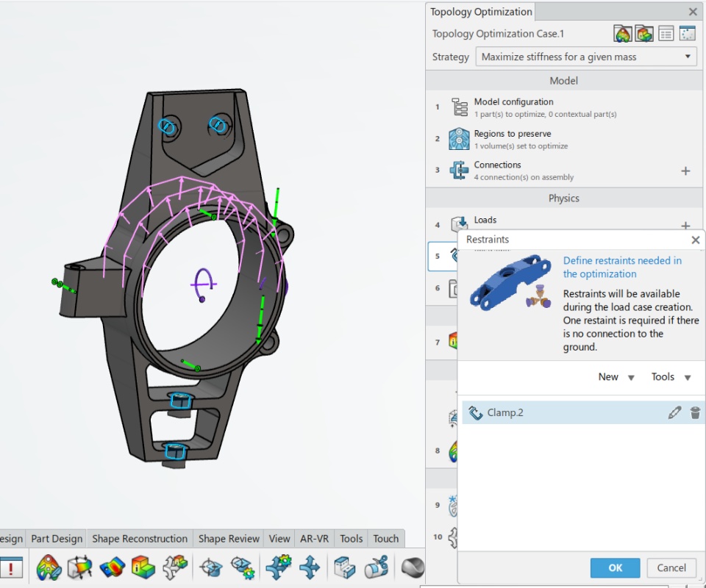Viewport: 706px width, 588px height.
Task: Open the Part Design tab
Action: [x=57, y=539]
